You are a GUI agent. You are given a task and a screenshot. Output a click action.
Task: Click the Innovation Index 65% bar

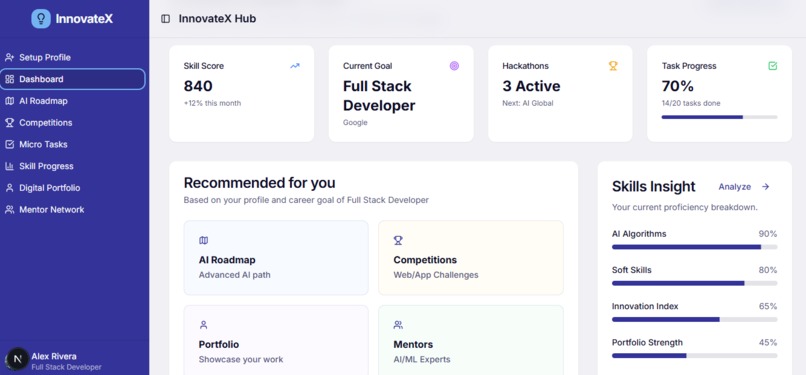[694, 320]
